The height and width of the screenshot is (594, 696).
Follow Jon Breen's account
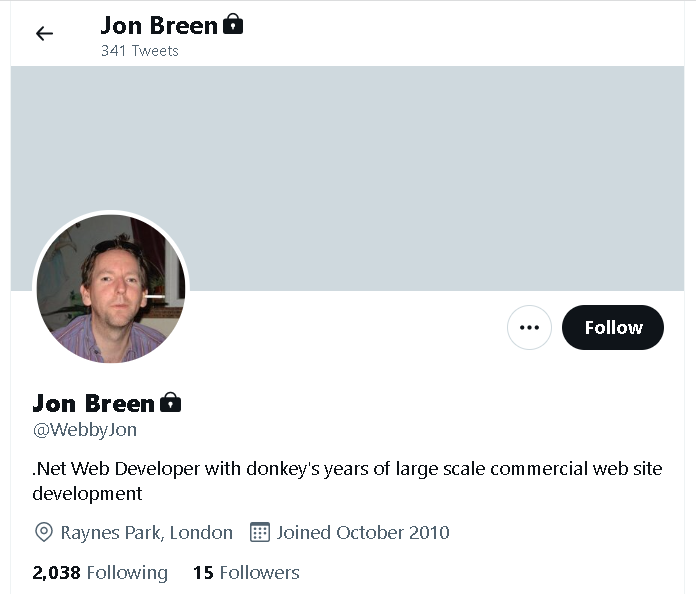(x=613, y=327)
